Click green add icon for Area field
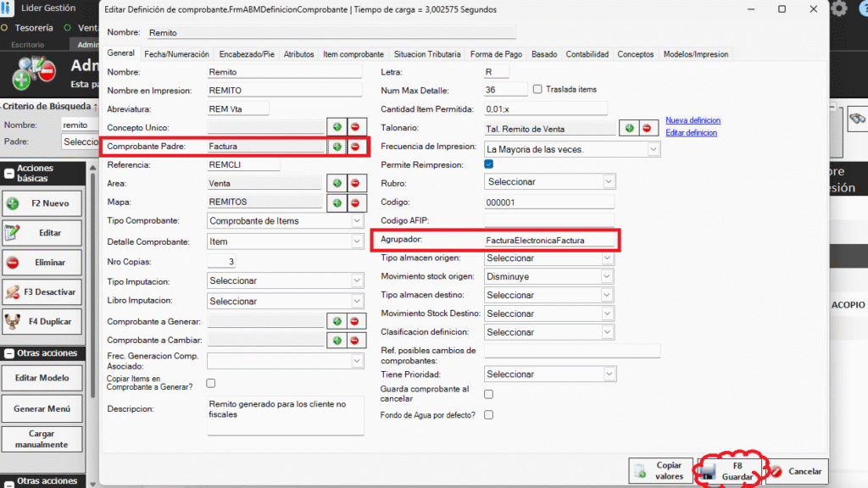Screen dimensions: 868x488 [337, 183]
